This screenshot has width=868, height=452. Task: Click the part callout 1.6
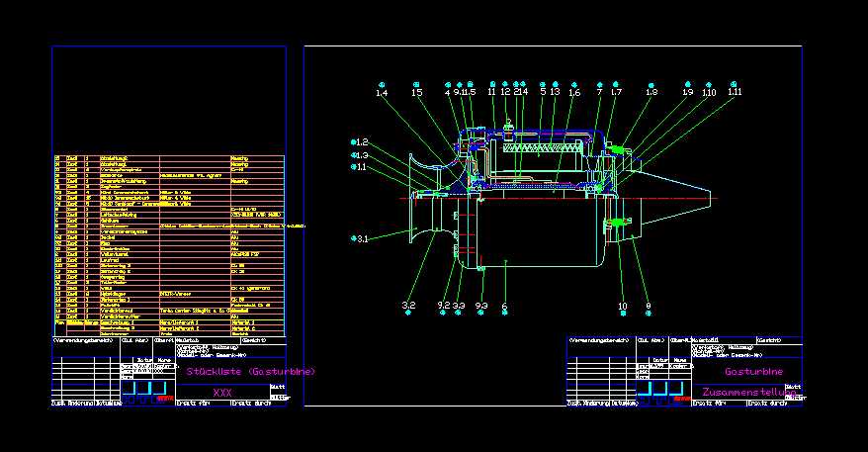click(x=574, y=93)
